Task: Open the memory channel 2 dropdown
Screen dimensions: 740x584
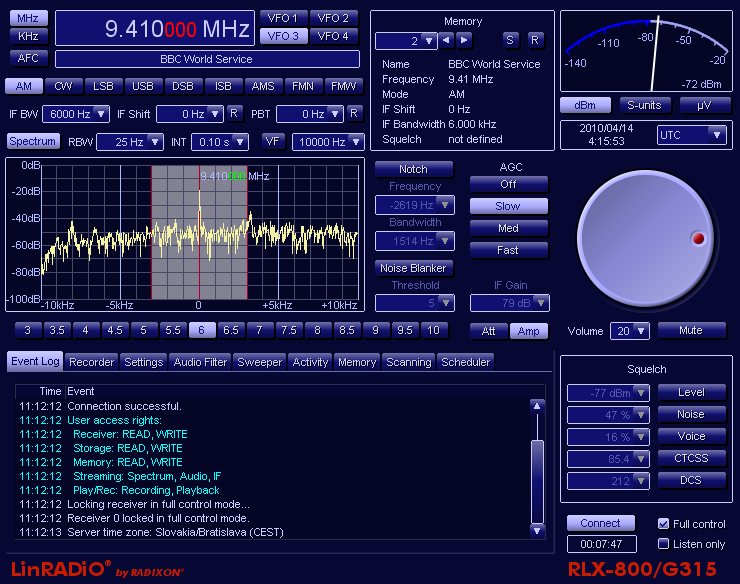Action: [x=429, y=41]
